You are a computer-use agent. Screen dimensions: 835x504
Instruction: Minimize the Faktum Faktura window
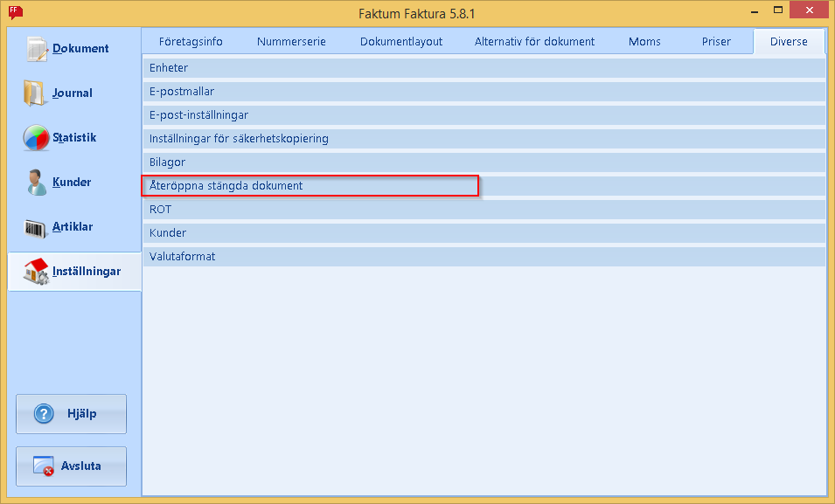tap(755, 10)
